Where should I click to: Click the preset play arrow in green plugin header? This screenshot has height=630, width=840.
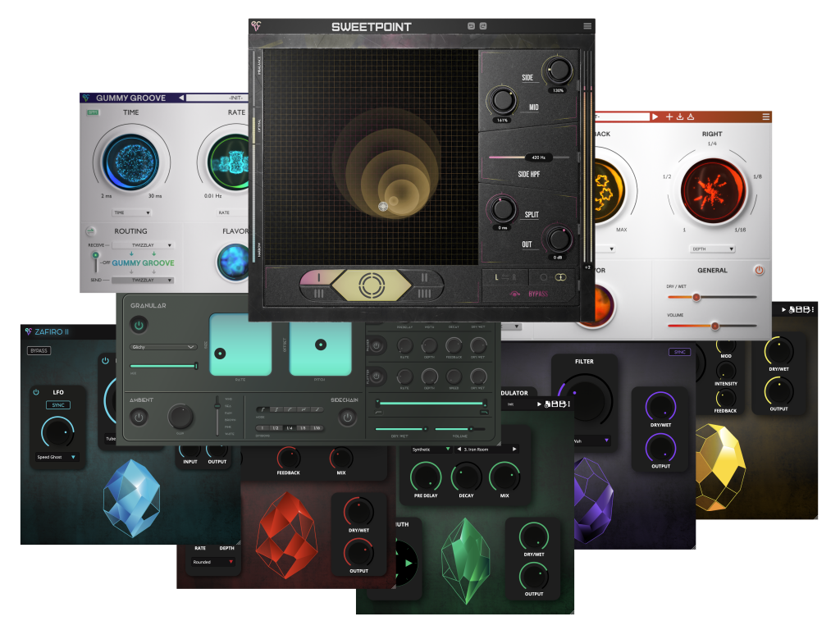[539, 404]
